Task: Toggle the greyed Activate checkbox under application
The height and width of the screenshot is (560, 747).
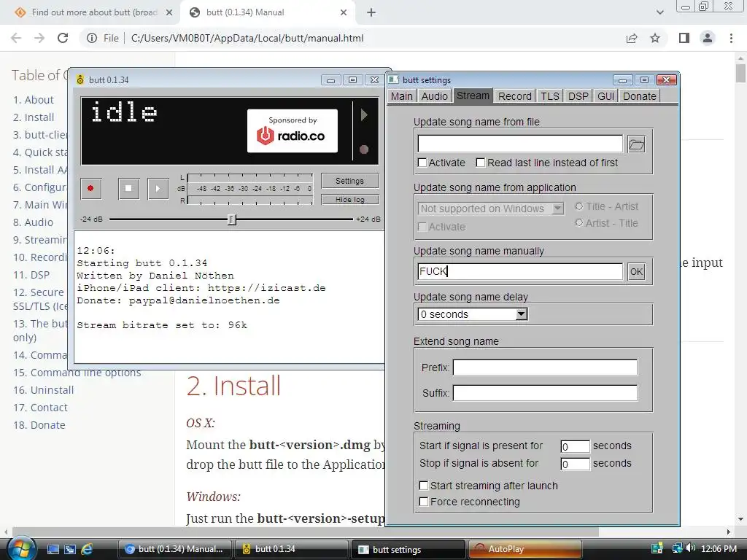Action: 422,227
